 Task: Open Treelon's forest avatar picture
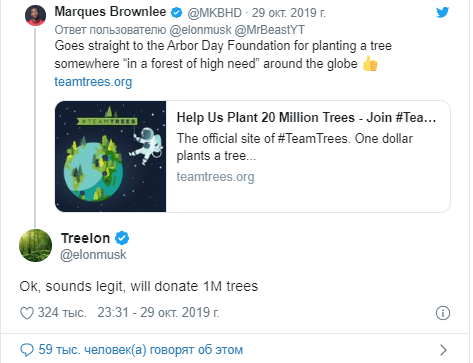click(35, 245)
